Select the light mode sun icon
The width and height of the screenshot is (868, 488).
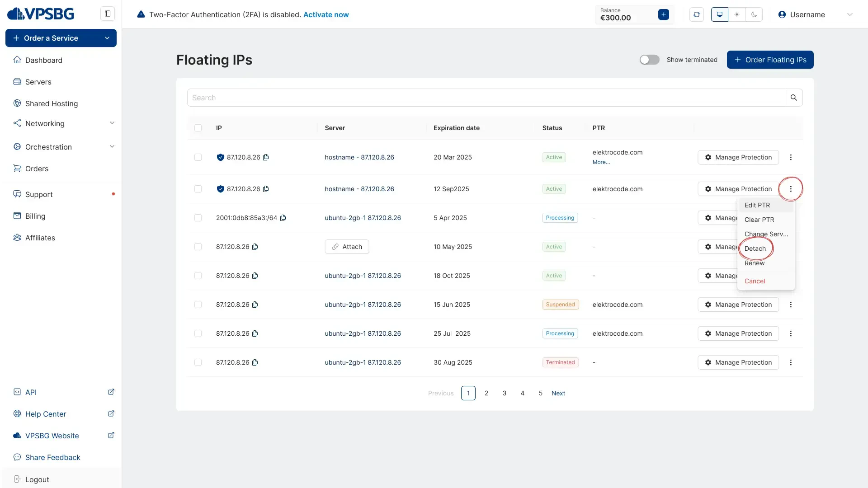(737, 14)
